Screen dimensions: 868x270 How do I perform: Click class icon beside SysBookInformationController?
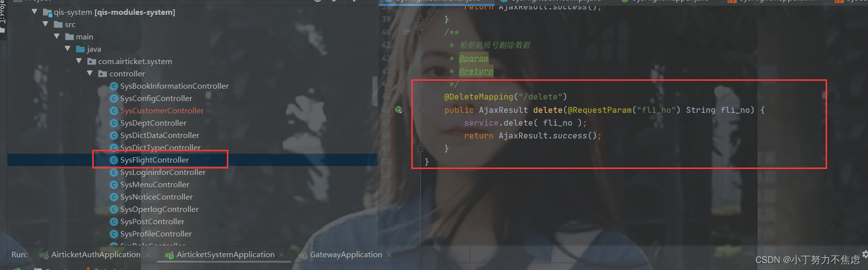tap(114, 86)
